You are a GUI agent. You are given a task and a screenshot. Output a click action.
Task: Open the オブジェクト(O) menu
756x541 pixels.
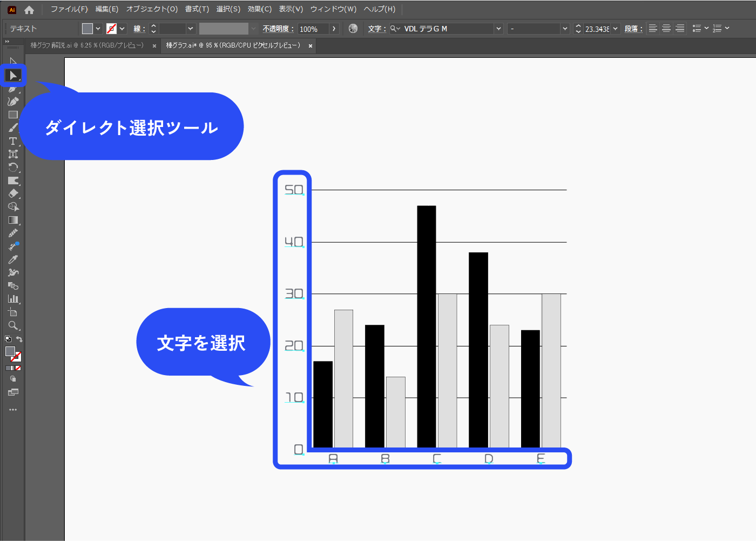[152, 9]
